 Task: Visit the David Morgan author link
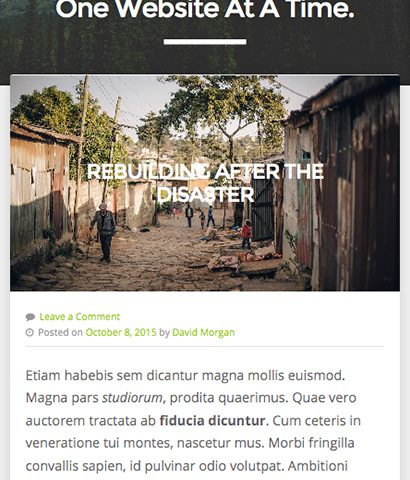click(203, 332)
